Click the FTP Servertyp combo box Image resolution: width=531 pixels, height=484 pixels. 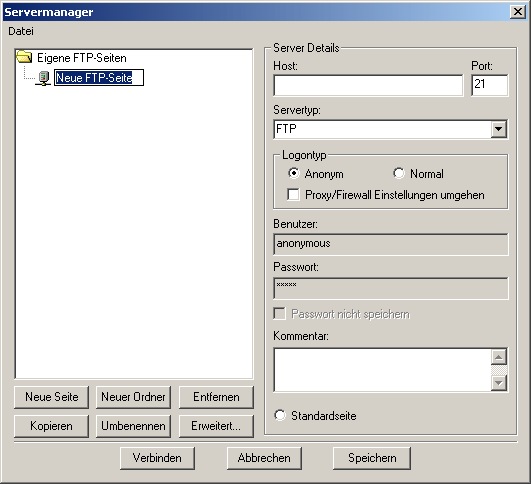click(x=390, y=129)
